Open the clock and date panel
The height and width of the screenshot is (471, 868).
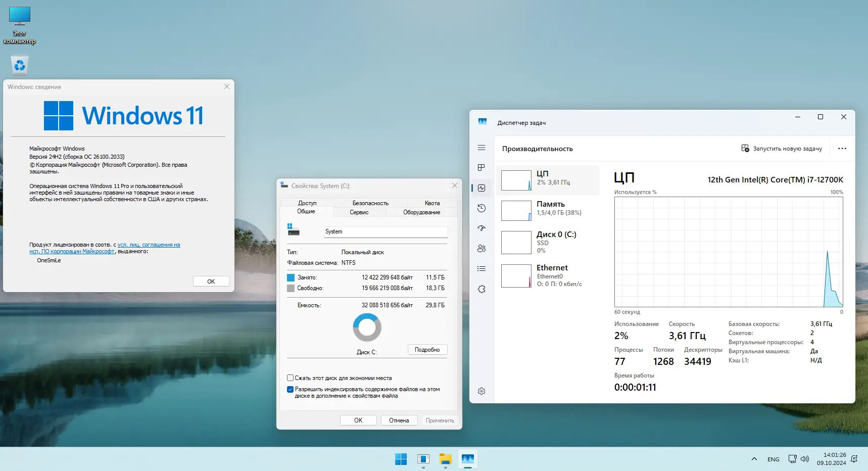click(831, 459)
